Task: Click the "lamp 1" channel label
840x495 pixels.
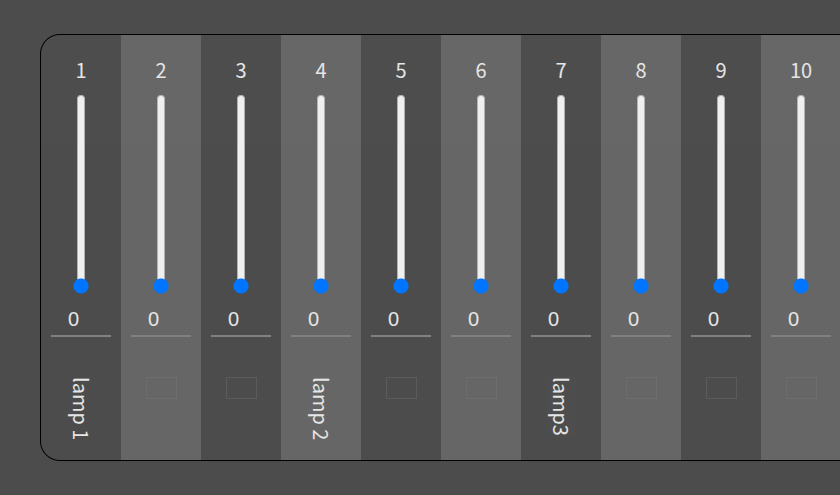Action: click(x=81, y=408)
